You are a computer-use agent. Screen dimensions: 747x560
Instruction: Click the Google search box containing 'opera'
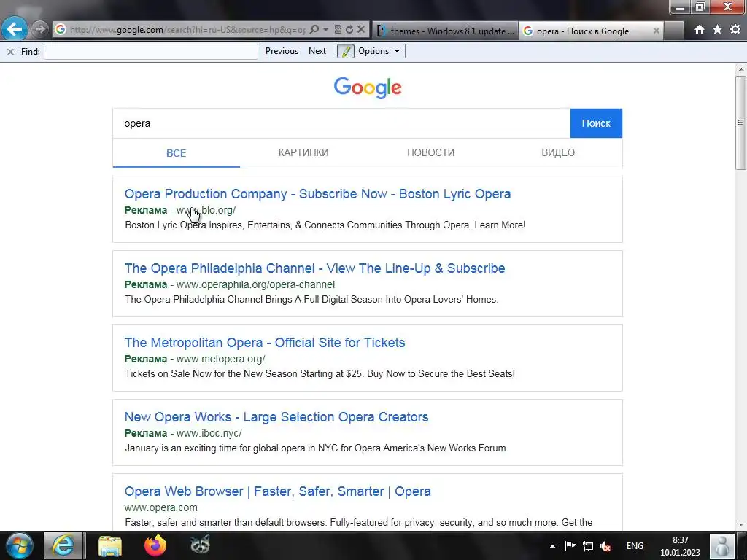point(341,123)
